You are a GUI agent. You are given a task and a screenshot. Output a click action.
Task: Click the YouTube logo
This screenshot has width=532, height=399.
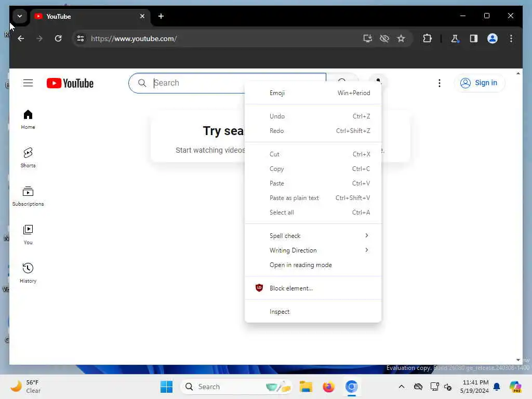70,83
